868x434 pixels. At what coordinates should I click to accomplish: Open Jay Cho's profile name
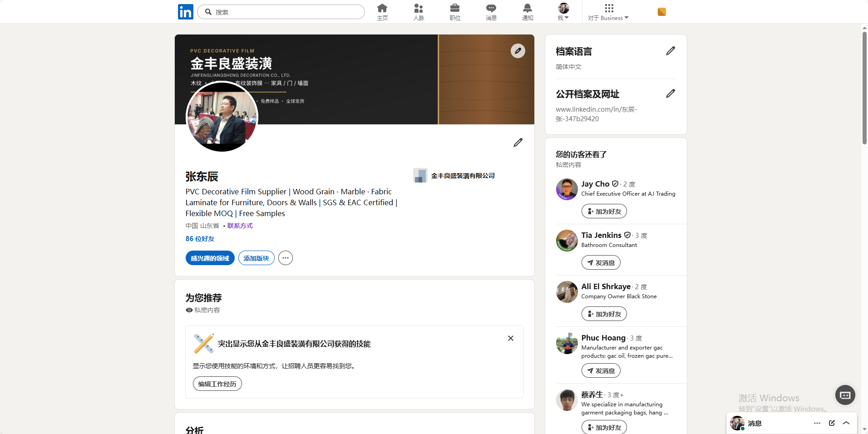point(595,184)
